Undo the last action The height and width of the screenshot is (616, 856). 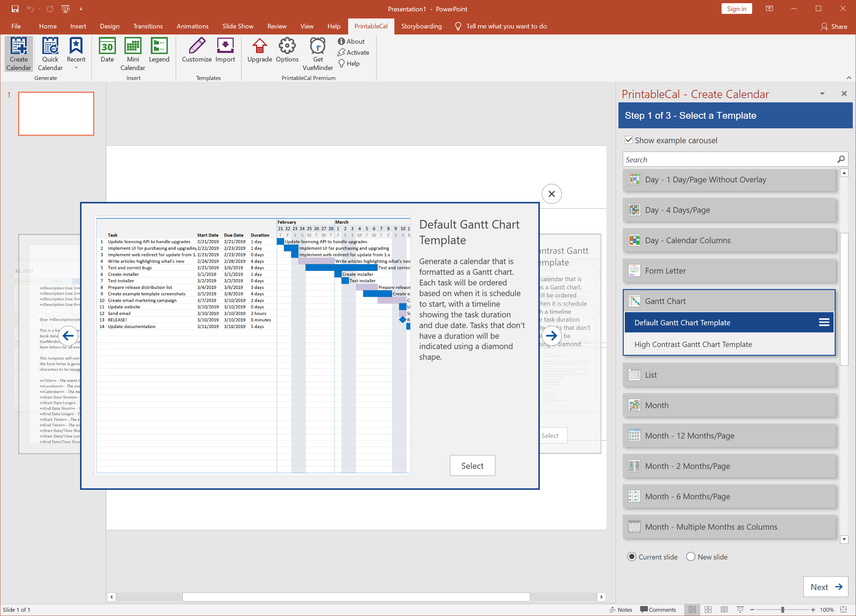31,9
